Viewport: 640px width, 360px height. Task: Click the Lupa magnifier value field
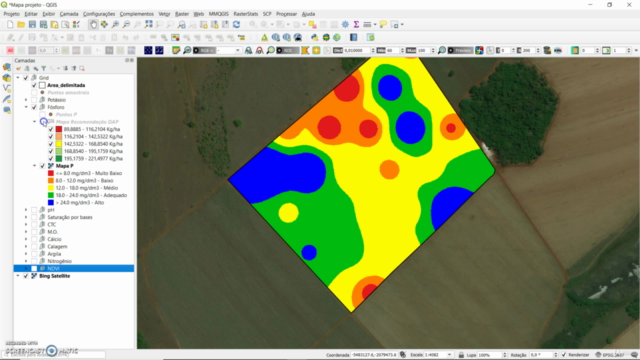pos(489,355)
